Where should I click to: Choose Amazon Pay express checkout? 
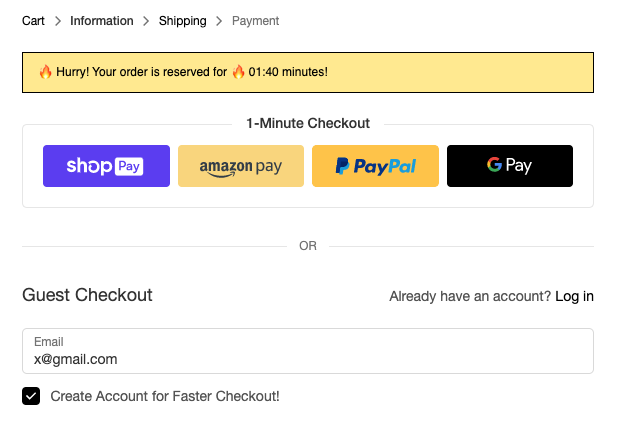pyautogui.click(x=241, y=166)
